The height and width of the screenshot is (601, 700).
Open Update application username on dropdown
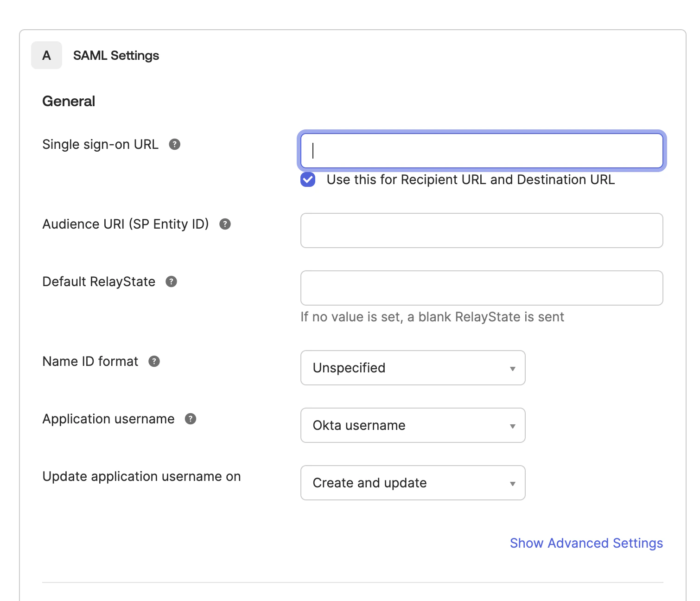click(413, 483)
